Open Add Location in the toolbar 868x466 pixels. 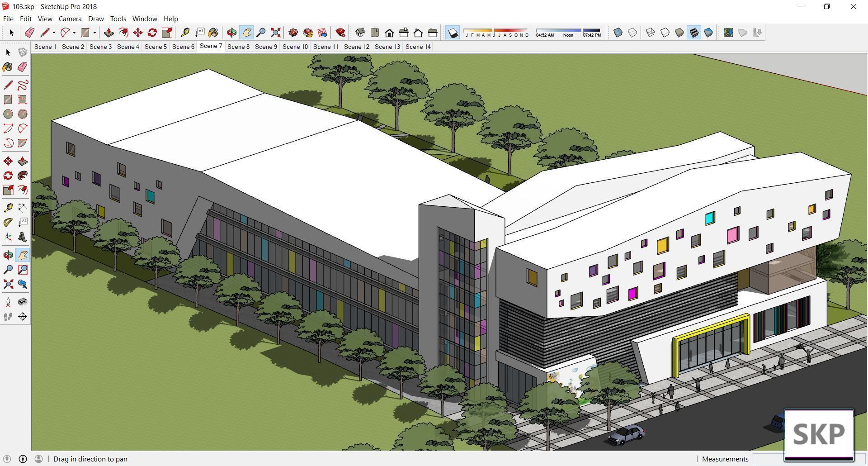[728, 33]
